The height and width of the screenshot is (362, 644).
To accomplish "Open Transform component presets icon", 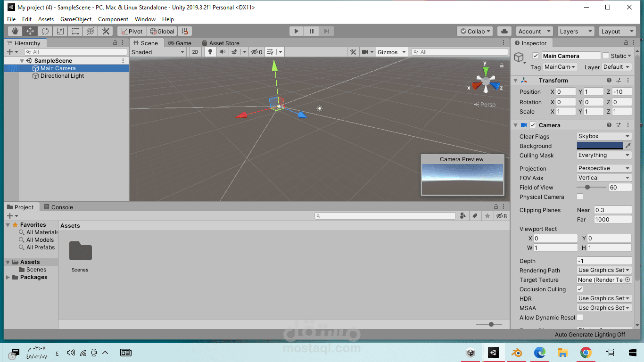I will pos(619,80).
